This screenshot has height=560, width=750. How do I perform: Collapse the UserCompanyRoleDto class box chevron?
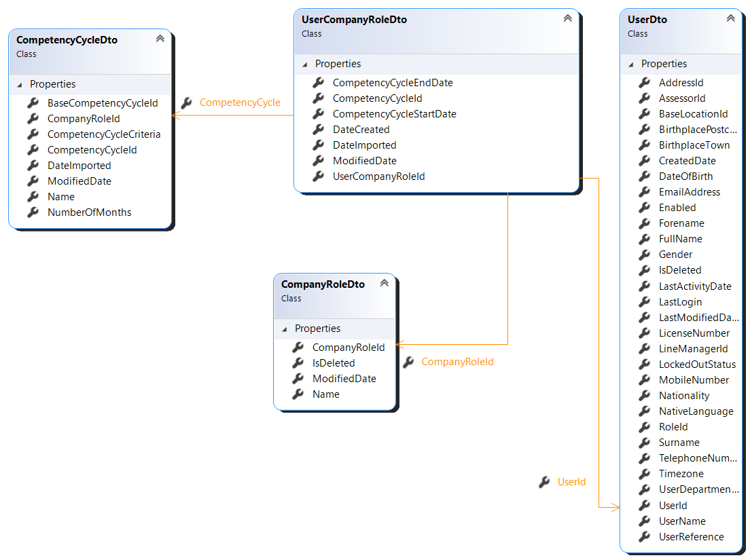tap(568, 18)
